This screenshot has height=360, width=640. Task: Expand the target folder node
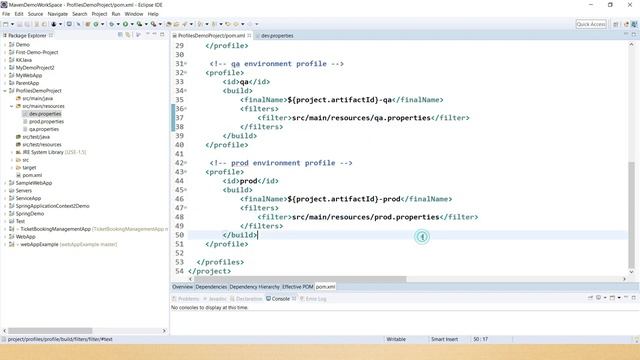pos(12,167)
